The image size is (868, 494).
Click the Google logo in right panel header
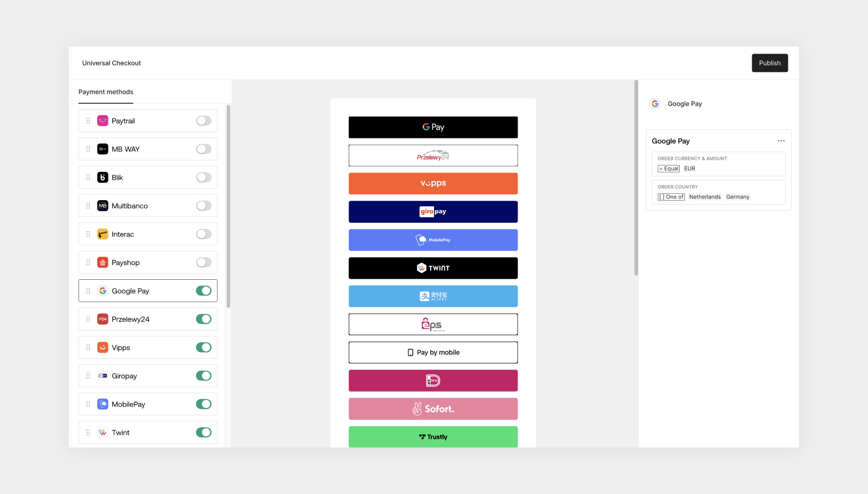tap(655, 104)
